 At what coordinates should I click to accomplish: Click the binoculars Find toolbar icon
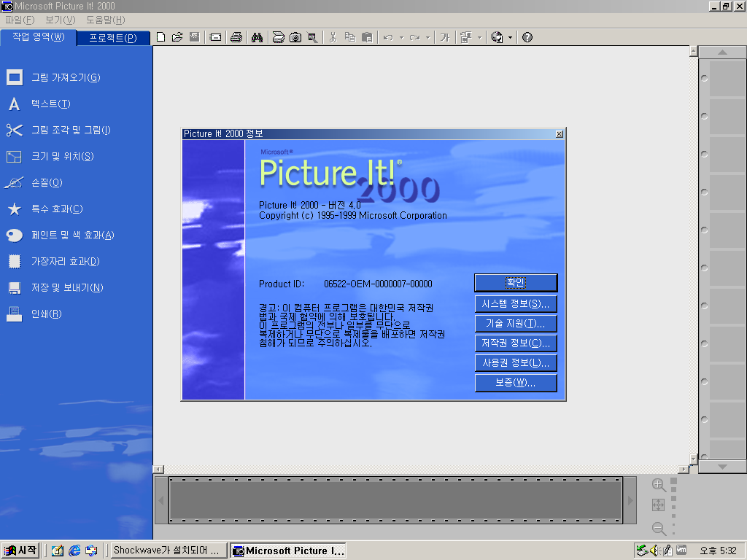pyautogui.click(x=258, y=37)
